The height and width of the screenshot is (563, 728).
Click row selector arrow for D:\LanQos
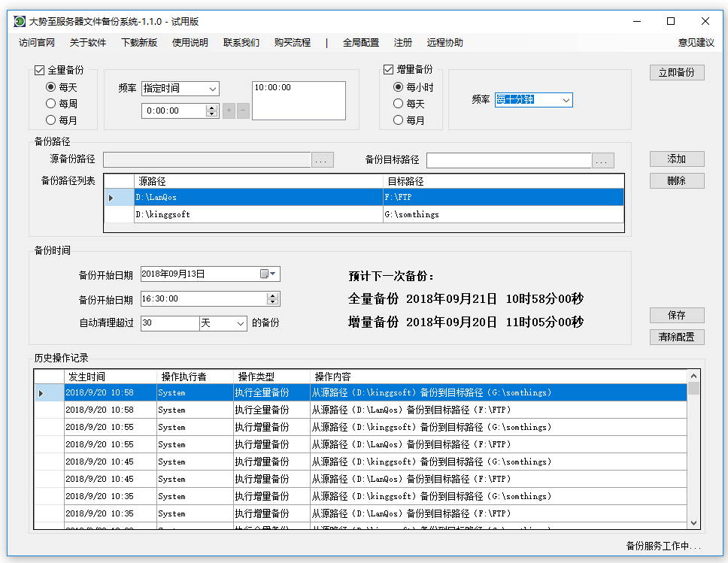112,198
